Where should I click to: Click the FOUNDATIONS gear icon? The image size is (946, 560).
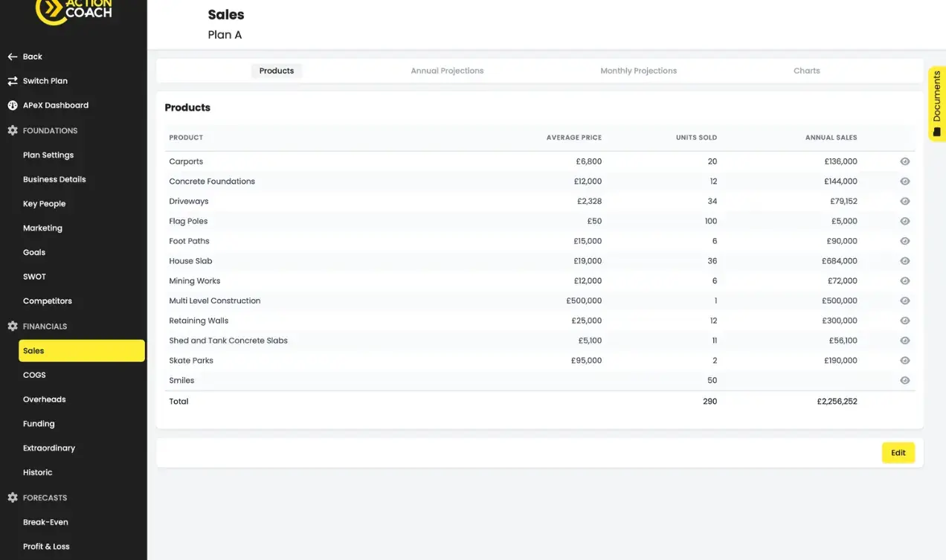pos(13,131)
